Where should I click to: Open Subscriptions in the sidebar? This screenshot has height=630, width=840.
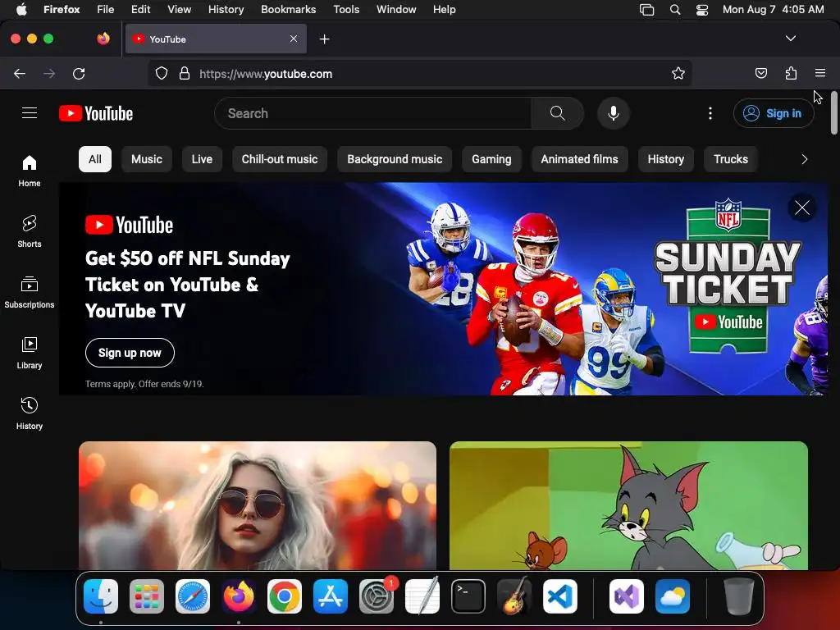(30, 292)
